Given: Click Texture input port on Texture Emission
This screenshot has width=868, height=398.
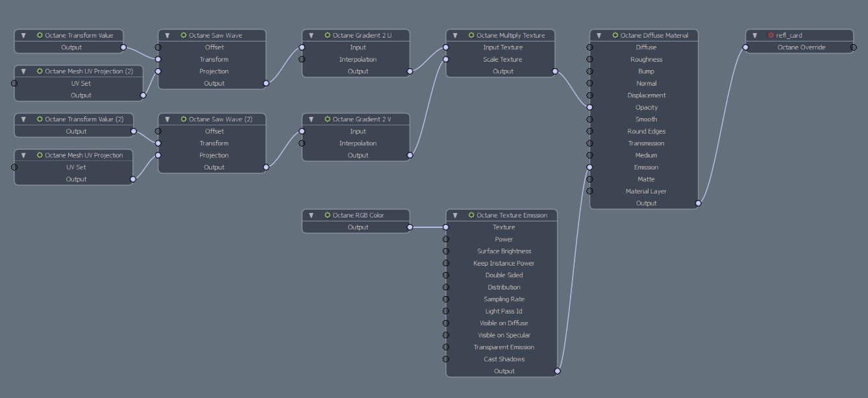Looking at the screenshot, I should (x=446, y=227).
